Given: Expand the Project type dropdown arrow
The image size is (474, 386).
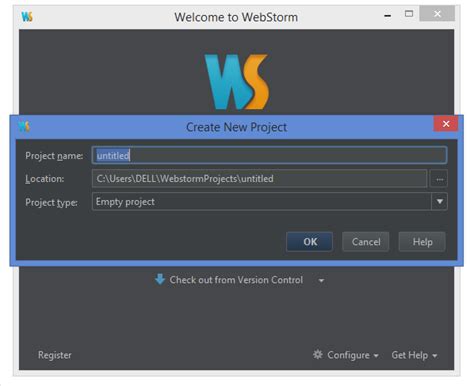Looking at the screenshot, I should click(x=440, y=202).
